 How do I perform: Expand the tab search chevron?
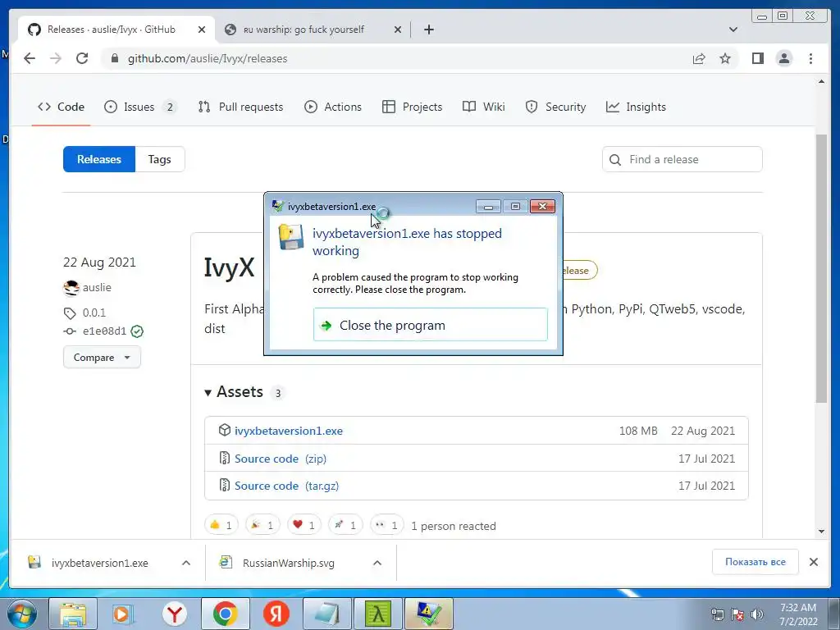tap(733, 30)
